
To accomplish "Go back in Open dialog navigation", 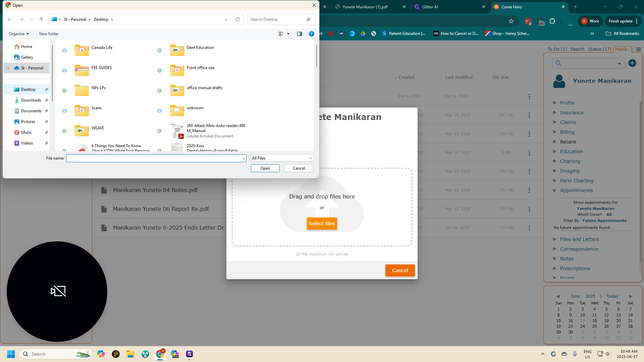I will (x=10, y=19).
